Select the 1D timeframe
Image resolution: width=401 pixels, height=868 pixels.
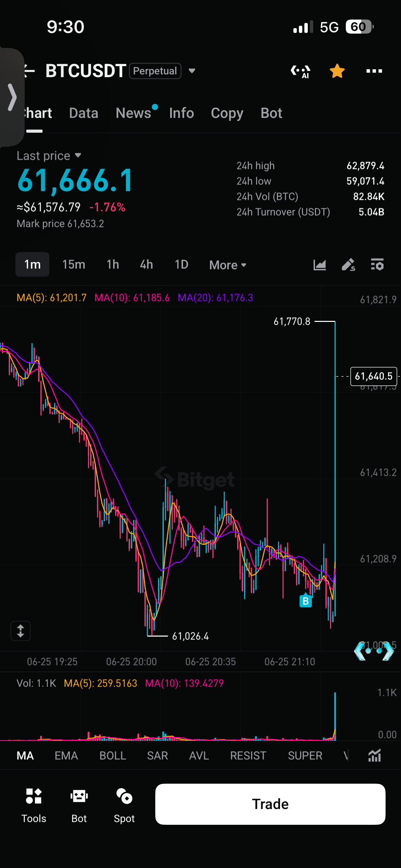click(181, 264)
